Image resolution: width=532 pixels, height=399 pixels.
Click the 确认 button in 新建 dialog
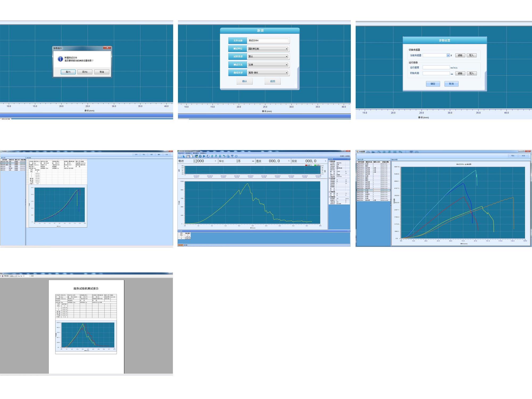(x=244, y=81)
